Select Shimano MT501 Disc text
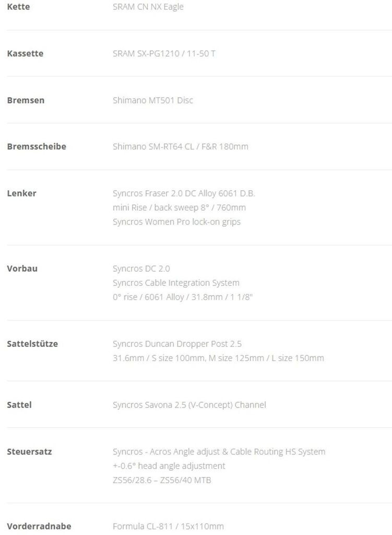 tap(153, 100)
